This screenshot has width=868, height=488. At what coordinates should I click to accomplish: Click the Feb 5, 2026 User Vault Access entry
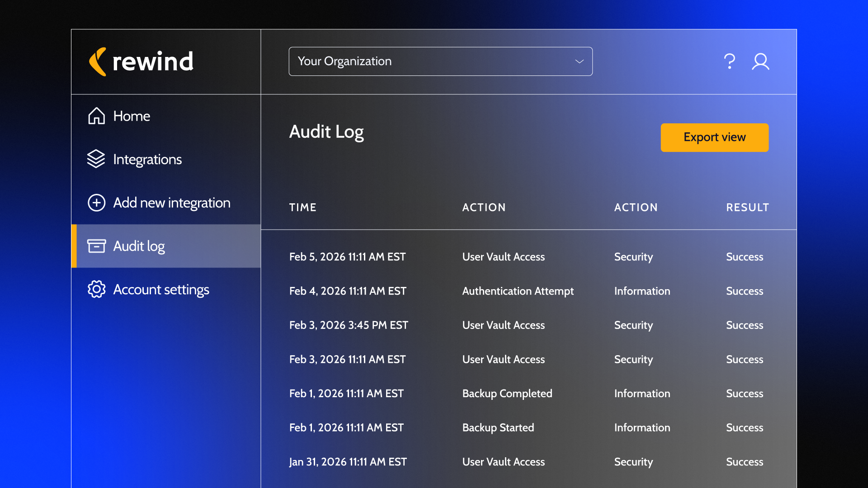coord(503,257)
